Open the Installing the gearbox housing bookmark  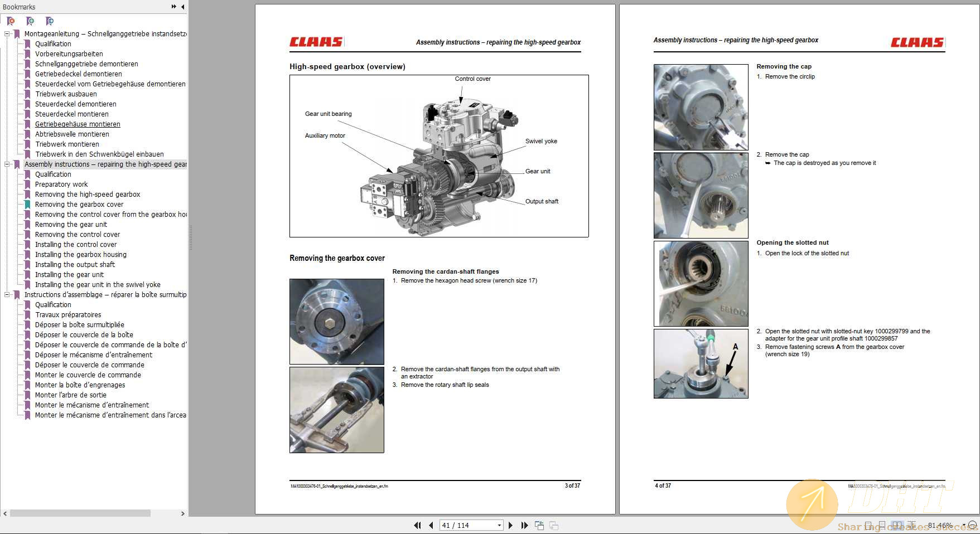pyautogui.click(x=81, y=254)
